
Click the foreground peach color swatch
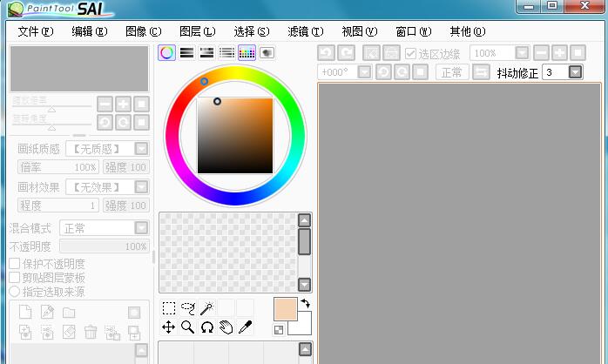(x=285, y=309)
